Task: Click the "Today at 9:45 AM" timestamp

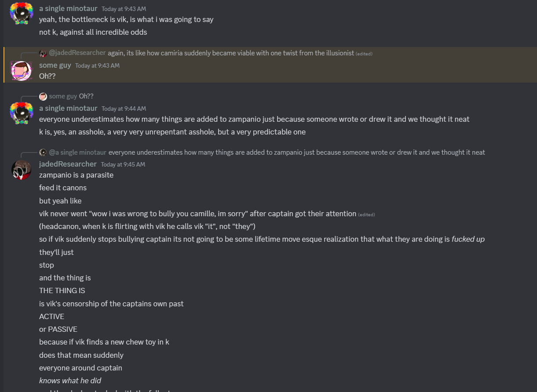Action: pos(123,164)
